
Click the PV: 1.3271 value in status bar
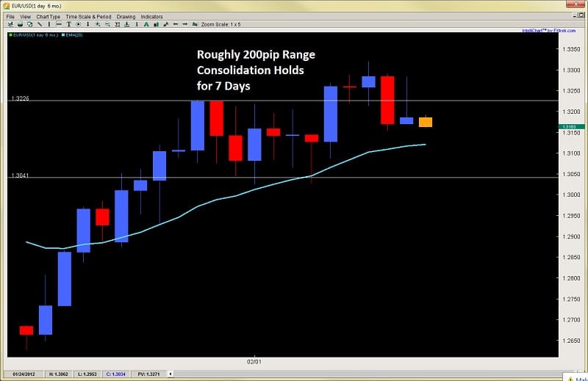148,374
